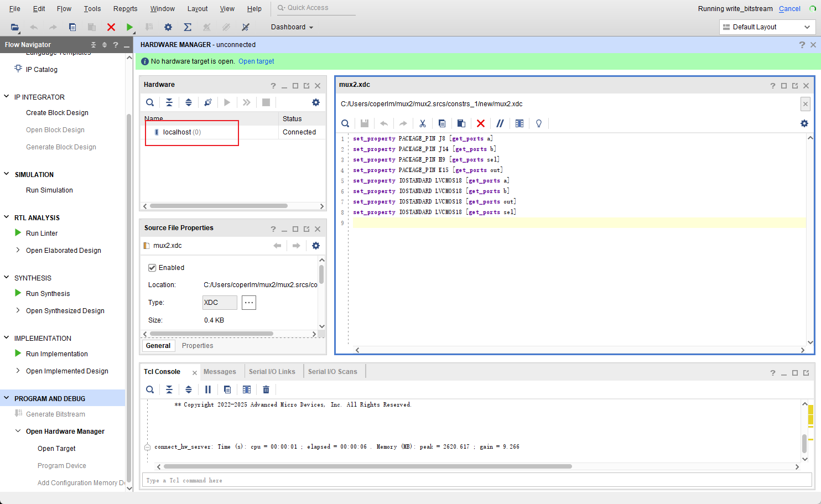This screenshot has height=504, width=821.
Task: Click the lightbulb icon in editor toolbar
Action: 539,123
